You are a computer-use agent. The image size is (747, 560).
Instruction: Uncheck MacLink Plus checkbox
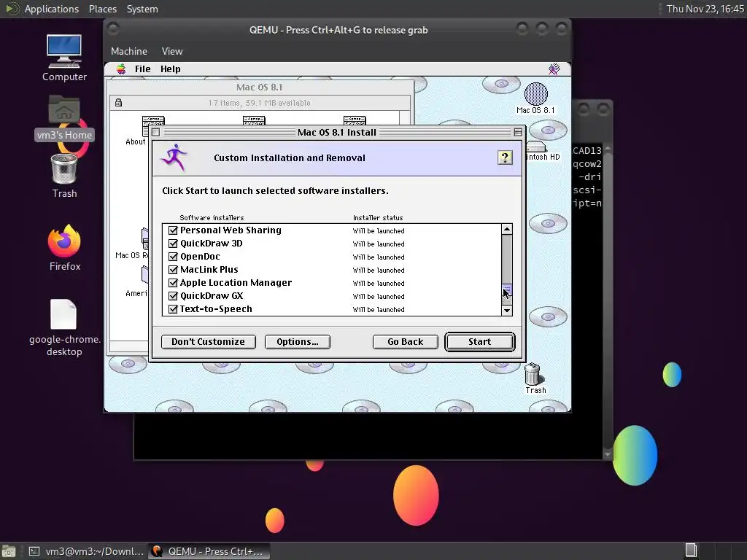[x=173, y=270]
